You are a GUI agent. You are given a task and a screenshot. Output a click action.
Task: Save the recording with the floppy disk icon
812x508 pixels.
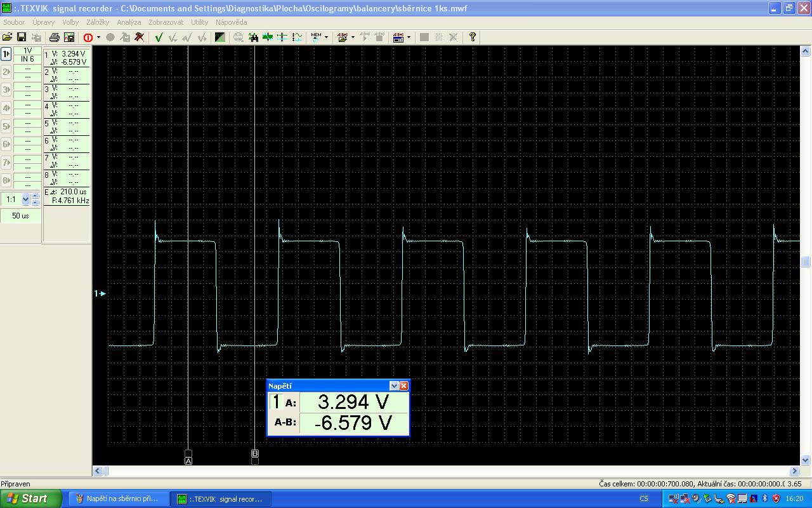(x=22, y=37)
